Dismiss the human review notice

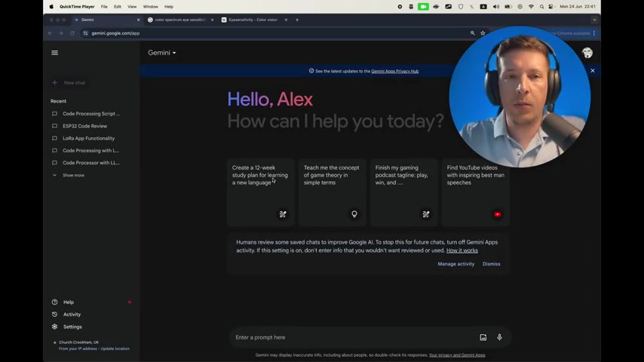(x=491, y=264)
